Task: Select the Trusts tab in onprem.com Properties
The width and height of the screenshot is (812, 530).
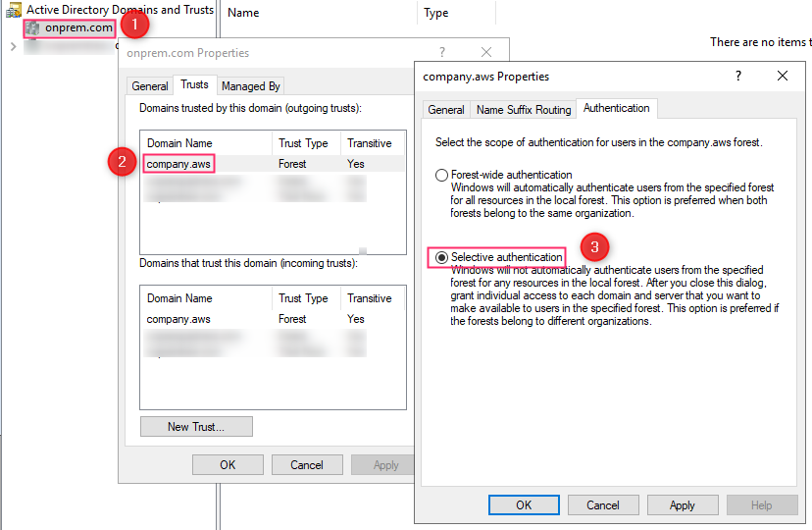Action: [194, 85]
